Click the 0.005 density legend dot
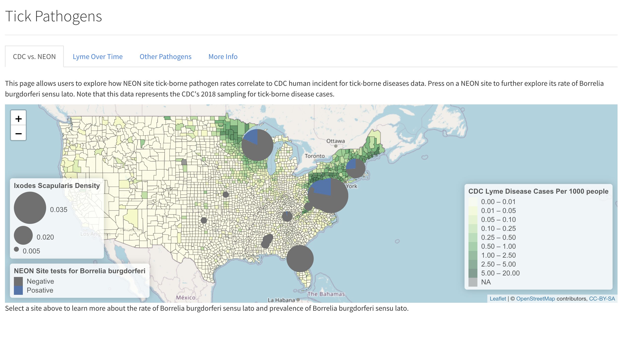 coord(16,249)
